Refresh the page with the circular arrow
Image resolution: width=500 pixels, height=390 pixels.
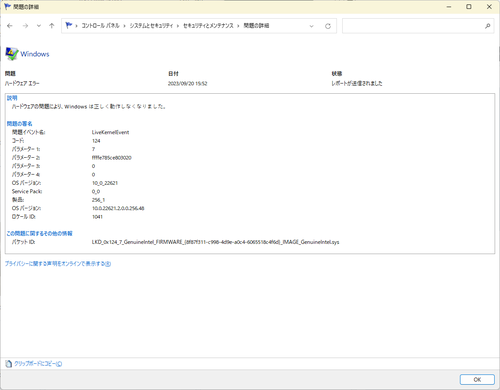pyautogui.click(x=328, y=26)
